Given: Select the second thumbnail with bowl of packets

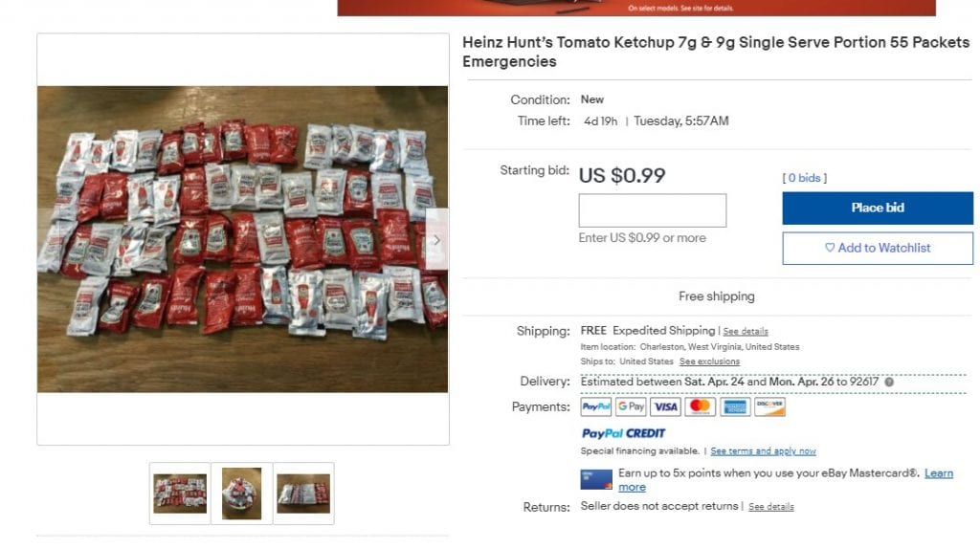Looking at the screenshot, I should pos(242,493).
